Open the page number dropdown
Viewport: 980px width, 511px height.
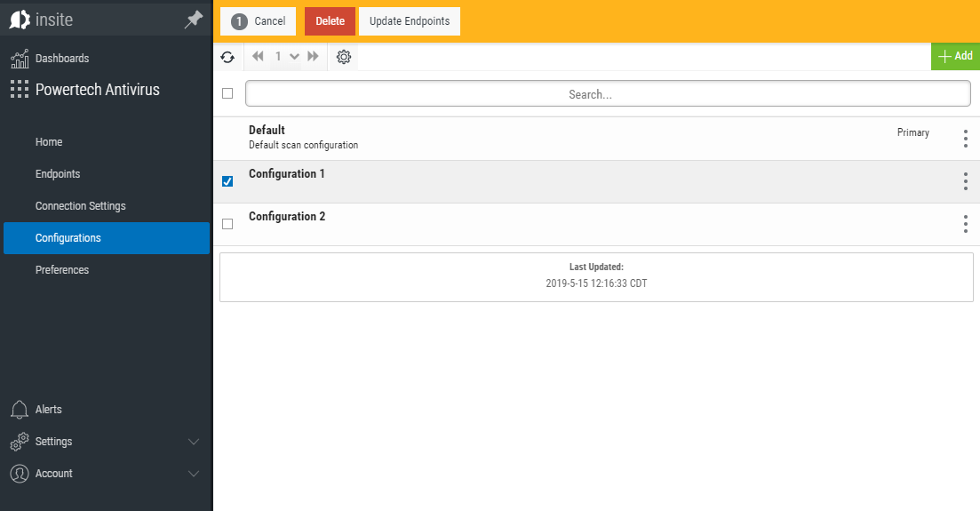286,56
